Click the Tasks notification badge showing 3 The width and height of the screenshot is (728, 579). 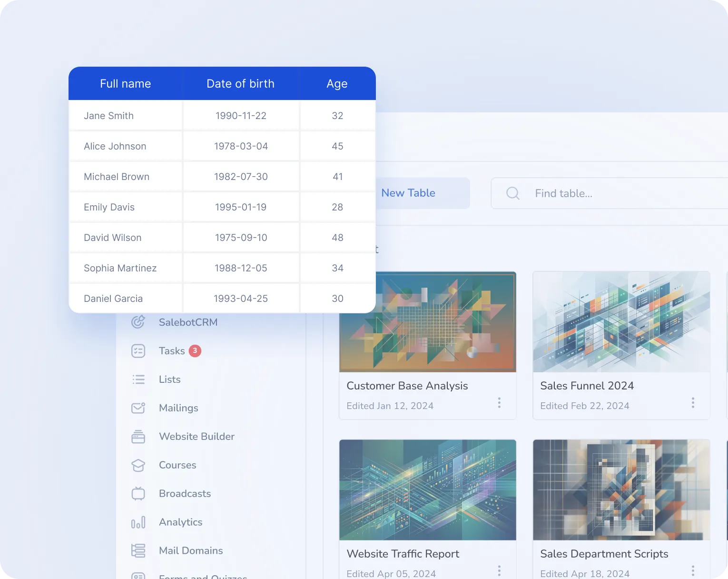(195, 351)
